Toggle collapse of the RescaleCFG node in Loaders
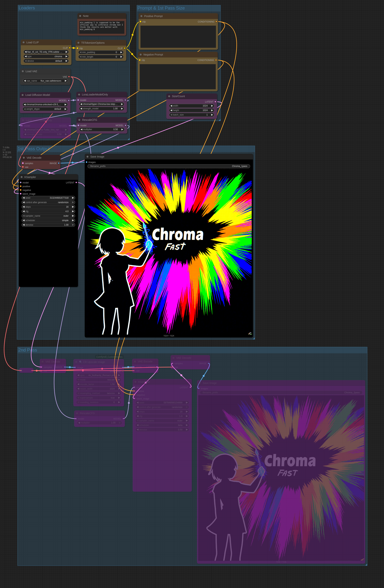 pos(79,120)
